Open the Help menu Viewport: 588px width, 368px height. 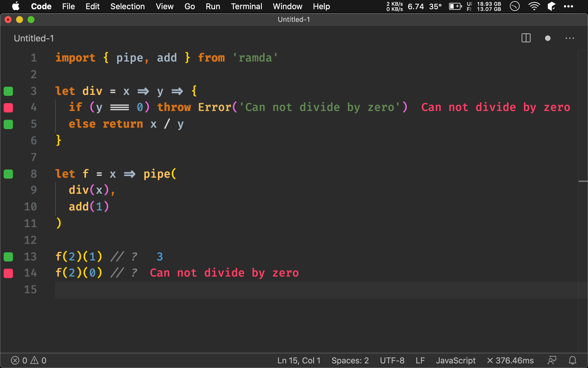(x=321, y=6)
